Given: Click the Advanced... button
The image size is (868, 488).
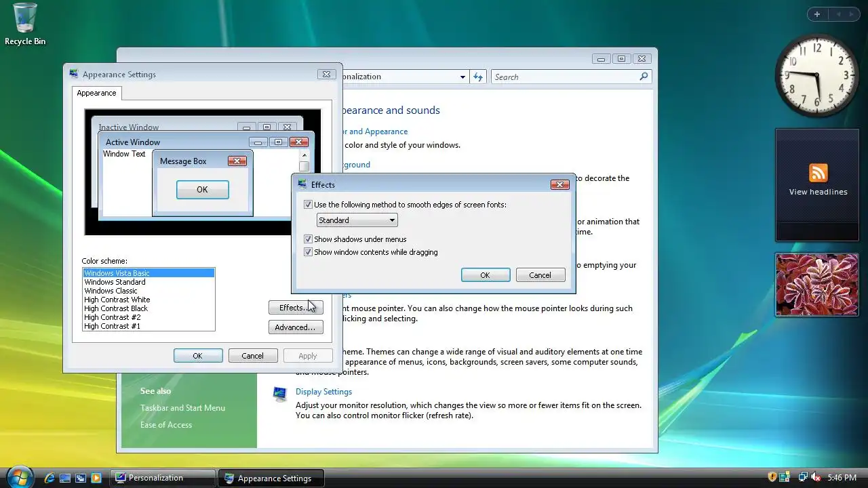Looking at the screenshot, I should pos(296,327).
